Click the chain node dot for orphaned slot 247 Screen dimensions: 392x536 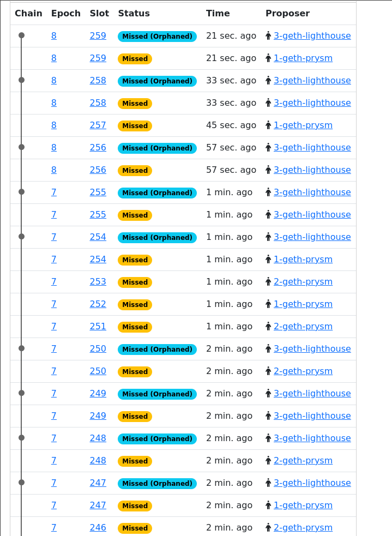coord(21,483)
